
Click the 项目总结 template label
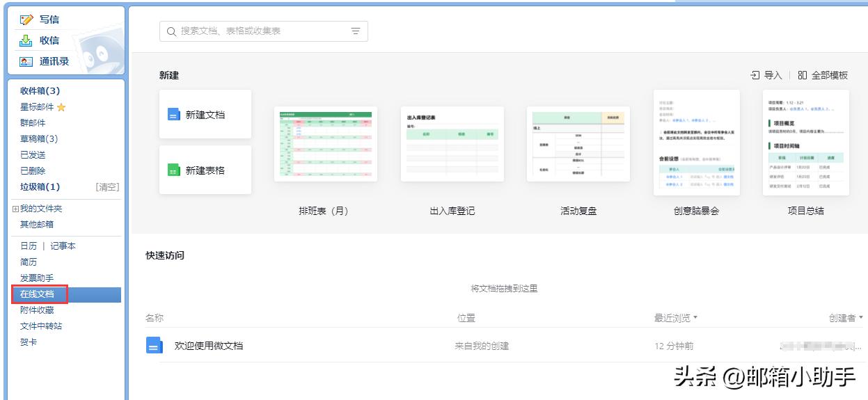(x=806, y=211)
